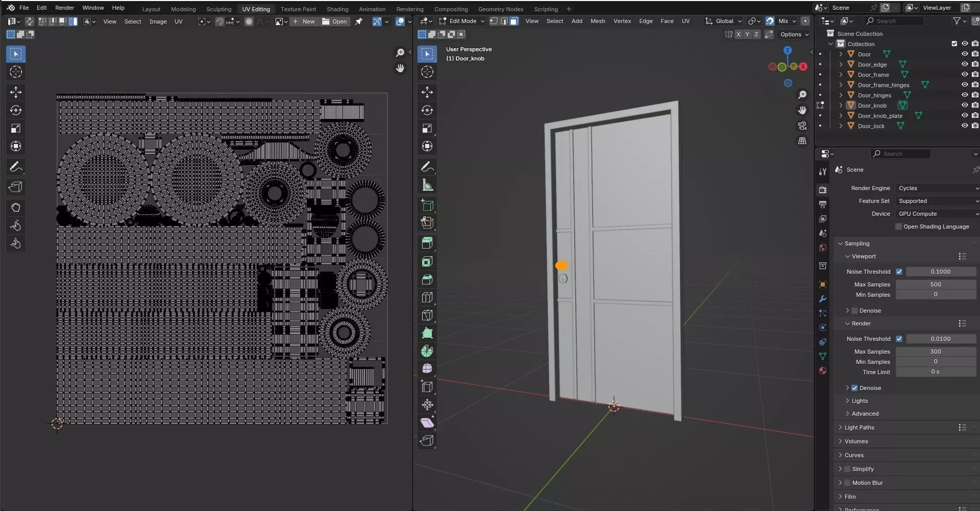Select the Scale tool in UV editor

click(16, 128)
